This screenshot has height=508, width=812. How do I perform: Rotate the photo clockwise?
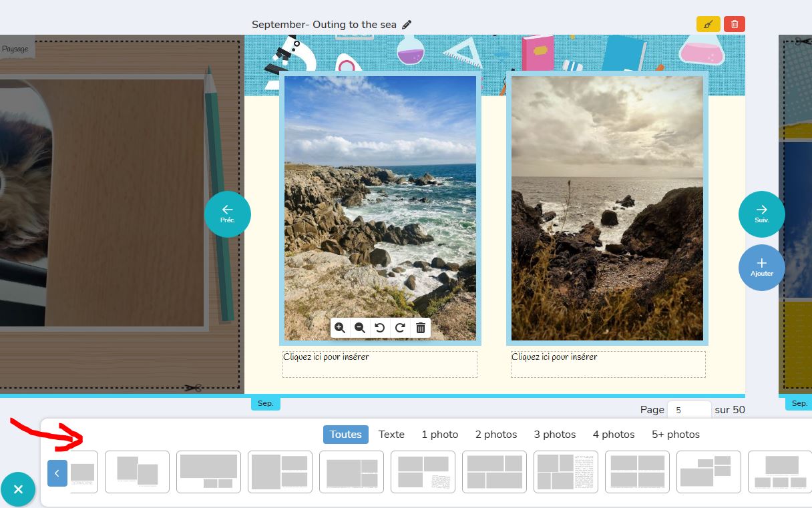tap(400, 328)
